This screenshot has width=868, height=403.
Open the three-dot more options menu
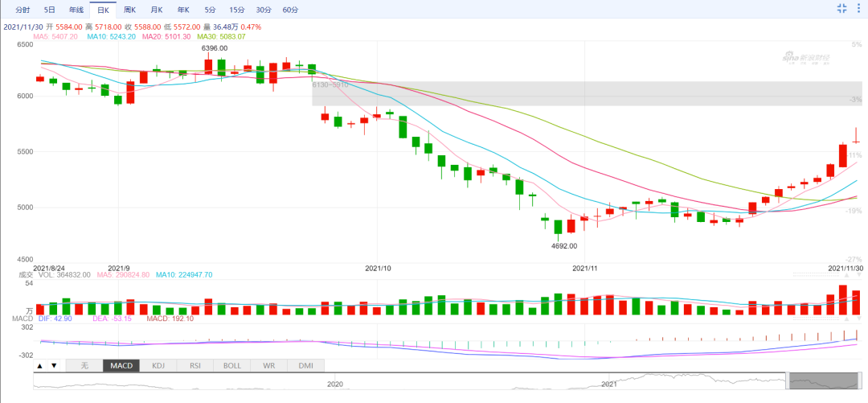(x=859, y=8)
